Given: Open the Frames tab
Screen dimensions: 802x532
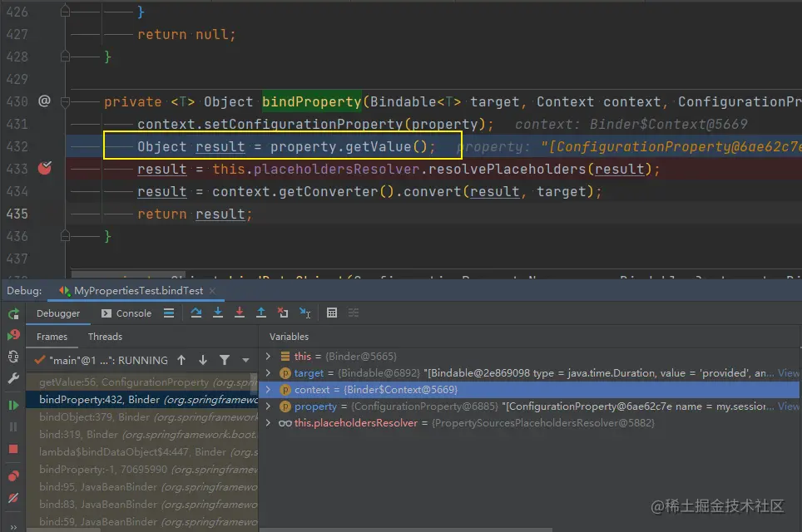Looking at the screenshot, I should tap(52, 337).
